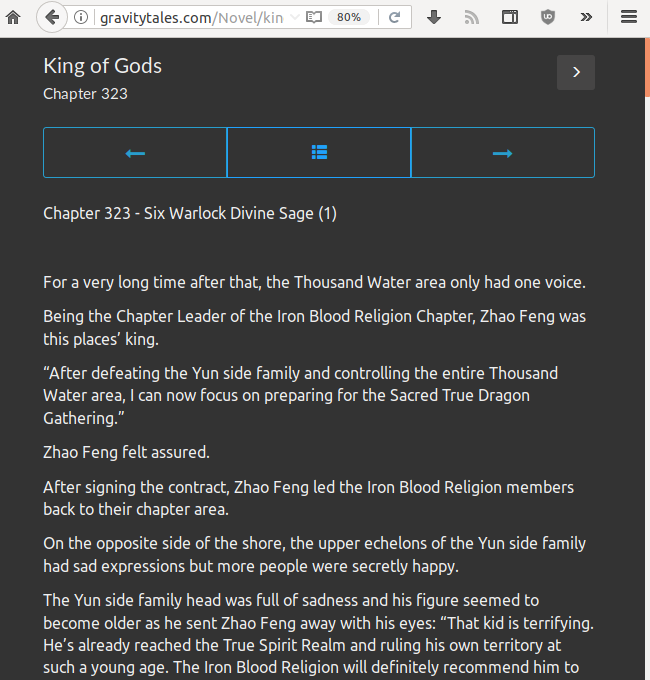Click the RSS feed subscribe icon

[472, 17]
